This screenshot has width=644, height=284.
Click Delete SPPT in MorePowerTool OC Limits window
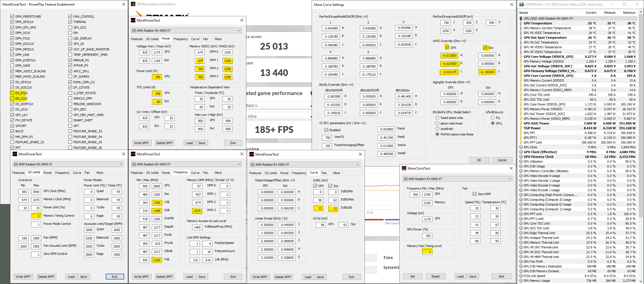pyautogui.click(x=46, y=277)
